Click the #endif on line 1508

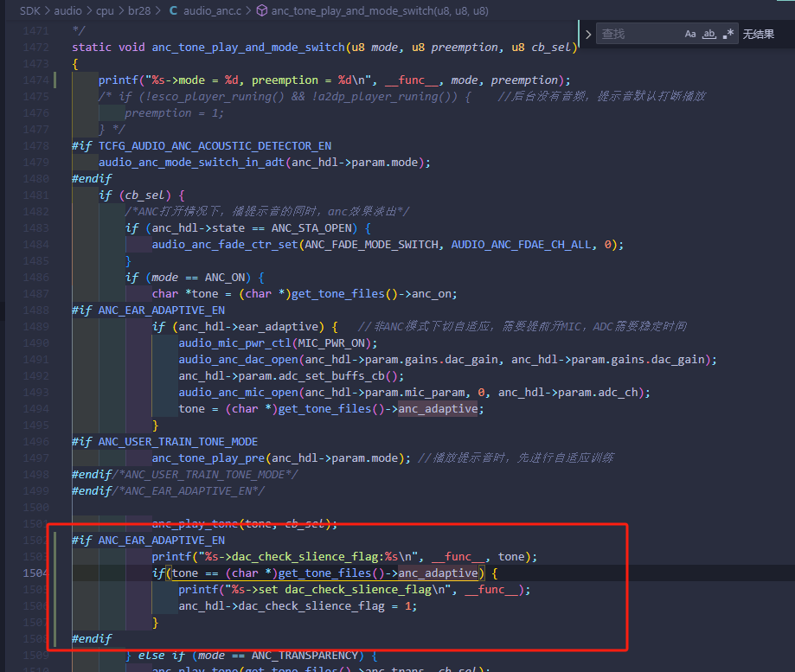coord(92,639)
